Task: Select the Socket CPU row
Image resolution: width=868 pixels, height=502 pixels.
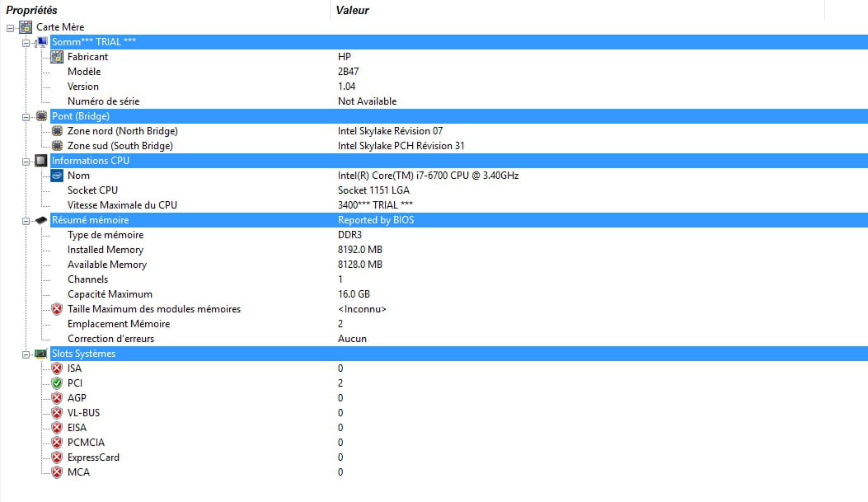Action: click(x=92, y=190)
